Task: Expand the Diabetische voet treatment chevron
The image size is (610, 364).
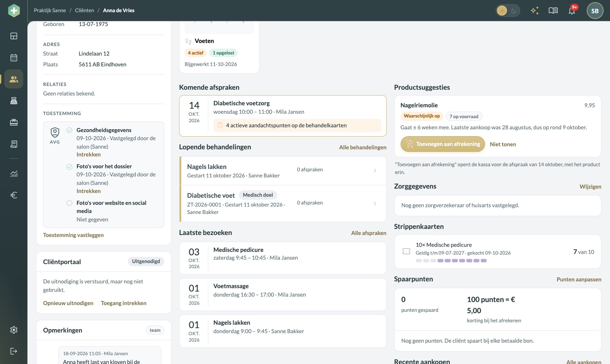Action: tap(375, 204)
